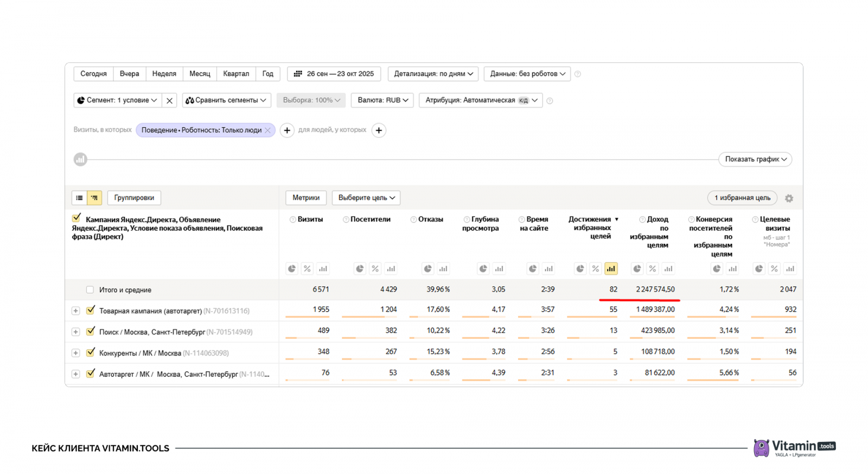Open the date range 26 сен — 23 окт 2025
Screen dimensions: 868x474
[334, 74]
